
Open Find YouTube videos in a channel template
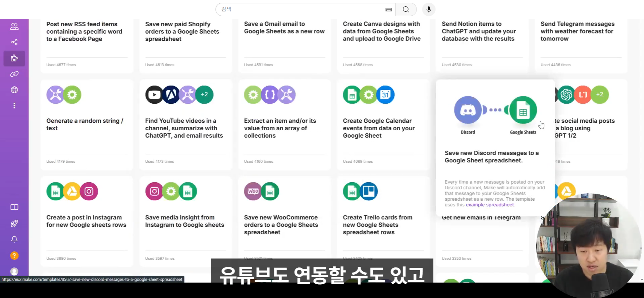click(184, 128)
